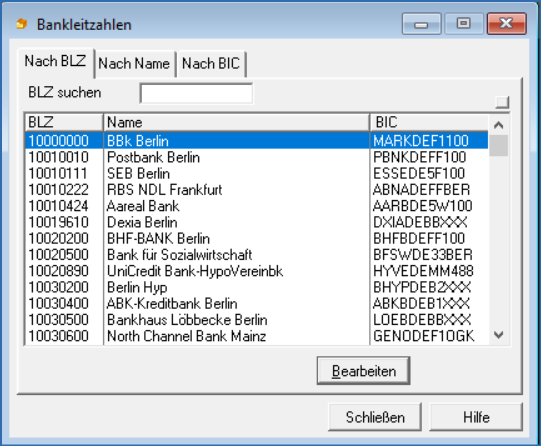Image resolution: width=541 pixels, height=446 pixels.
Task: Sort by the BIC column header
Action: pos(429,122)
